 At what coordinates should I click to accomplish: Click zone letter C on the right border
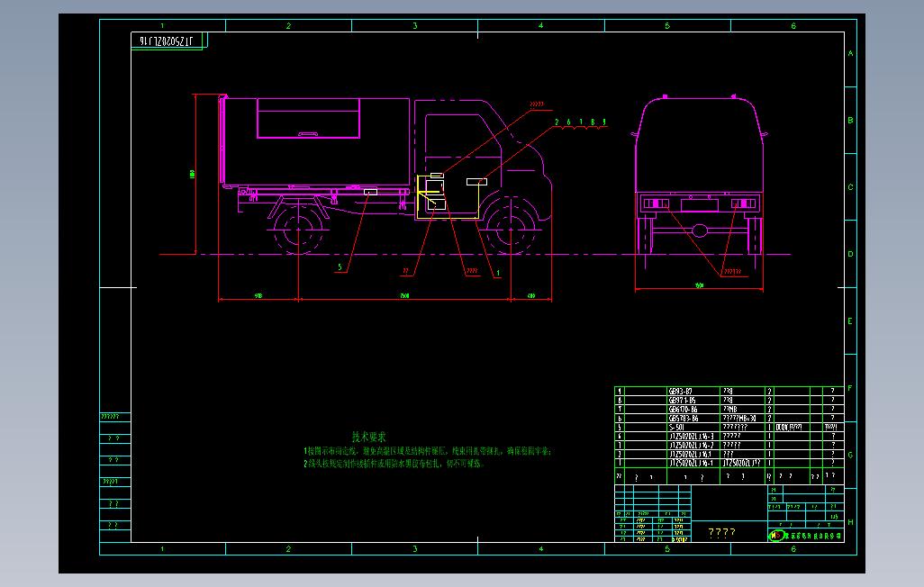[850, 187]
